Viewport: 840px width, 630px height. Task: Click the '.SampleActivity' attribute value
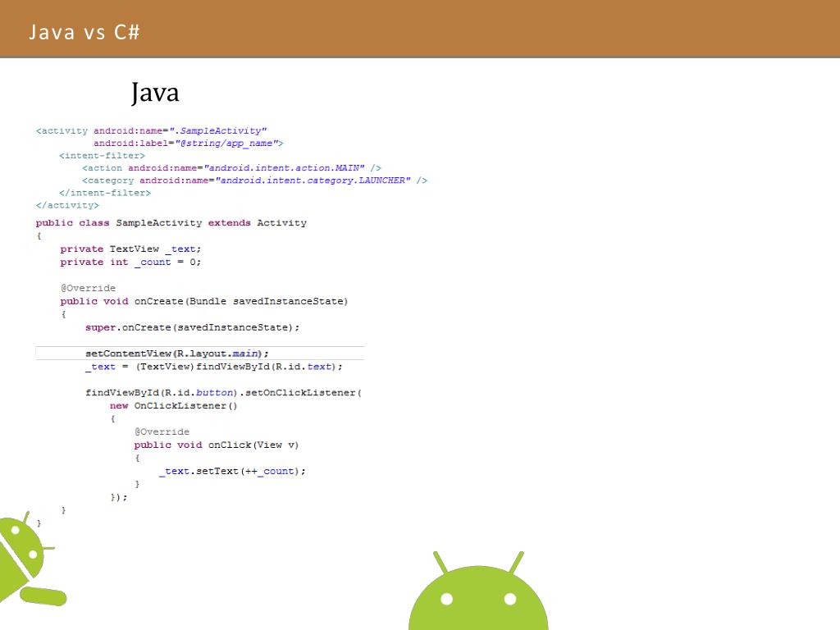[x=218, y=130]
